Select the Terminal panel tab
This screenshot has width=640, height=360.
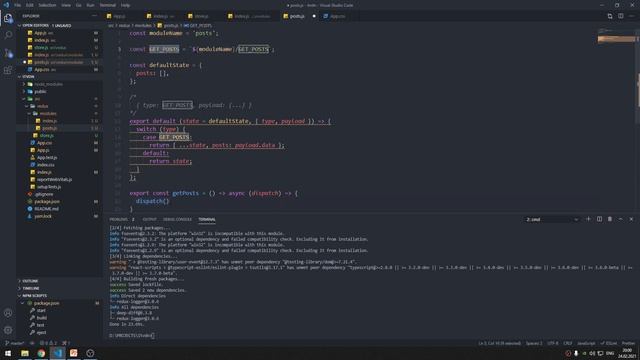pyautogui.click(x=207, y=220)
